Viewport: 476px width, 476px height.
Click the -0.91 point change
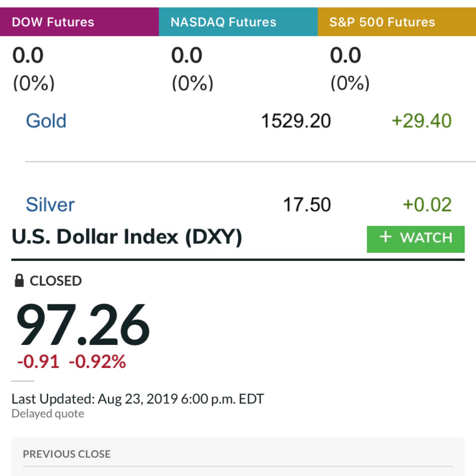point(38,362)
